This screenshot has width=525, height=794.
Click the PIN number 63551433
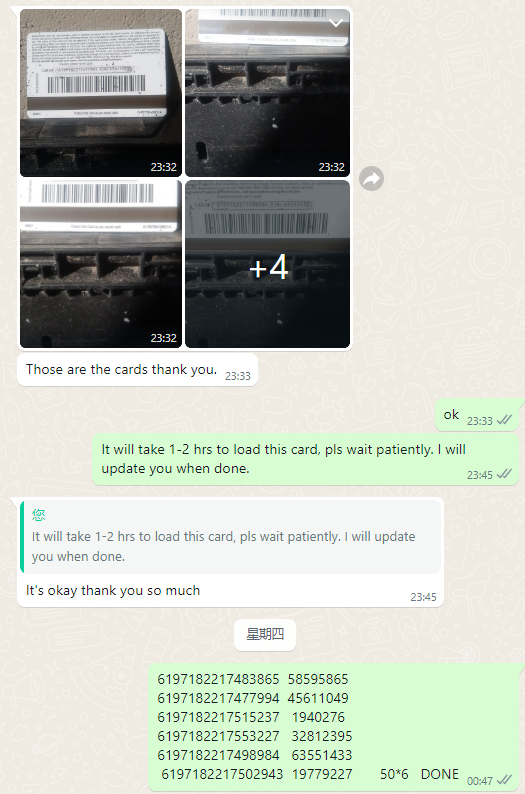point(321,755)
